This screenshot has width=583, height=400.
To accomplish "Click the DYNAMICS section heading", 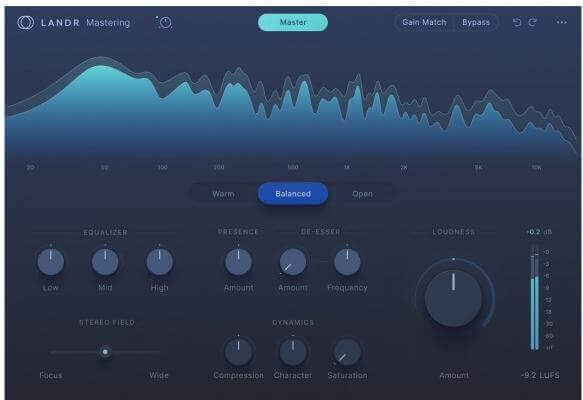I will pos(293,323).
